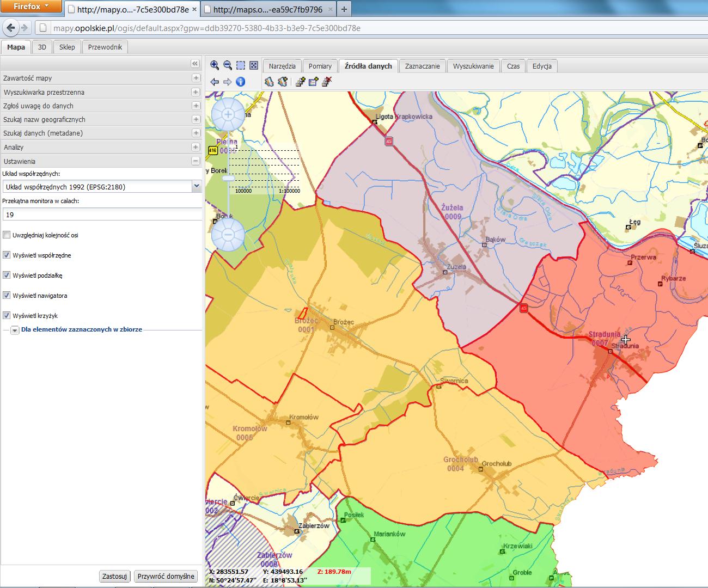Uncheck Wyświetl krzyżyk checkbox
Viewport: 708px width, 588px height.
coord(7,316)
